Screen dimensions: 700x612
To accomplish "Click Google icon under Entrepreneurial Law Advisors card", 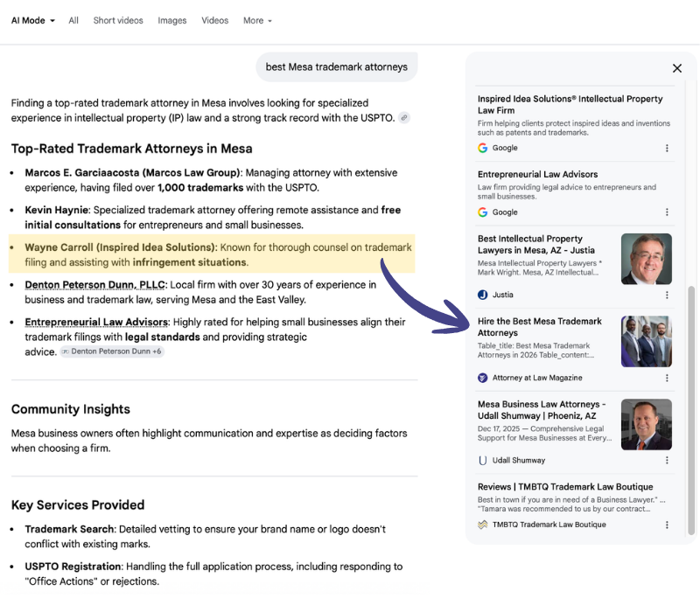I will (x=483, y=212).
